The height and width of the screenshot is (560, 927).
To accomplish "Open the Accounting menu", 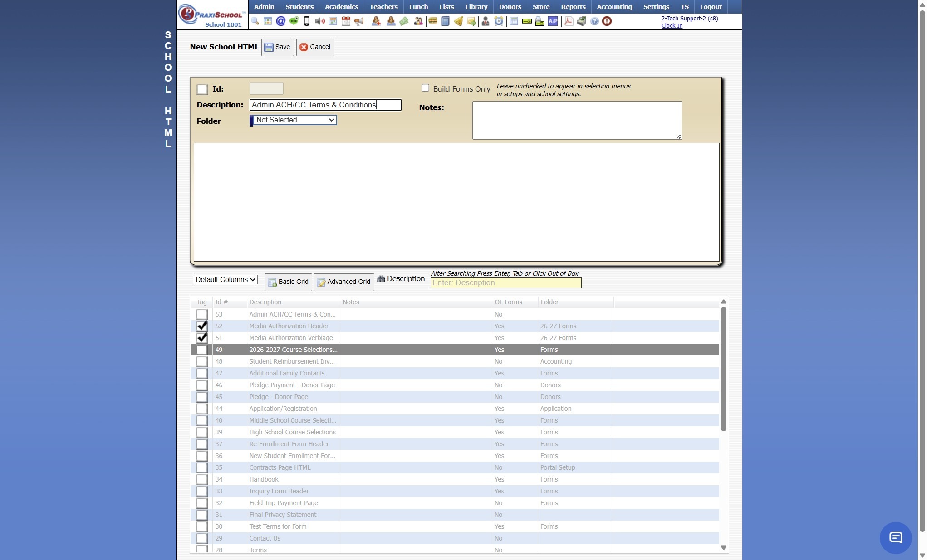I will 614,7.
